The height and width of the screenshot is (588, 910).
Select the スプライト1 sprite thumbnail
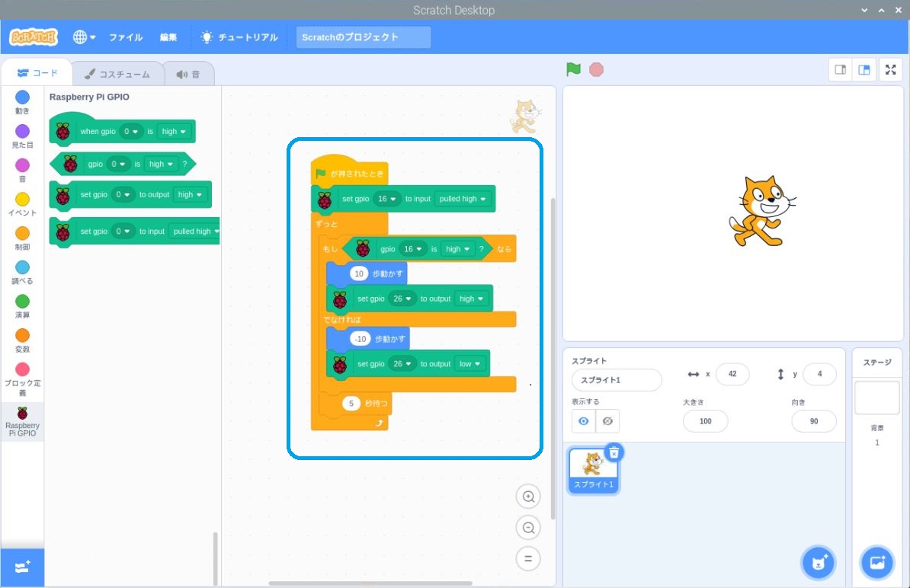point(593,471)
